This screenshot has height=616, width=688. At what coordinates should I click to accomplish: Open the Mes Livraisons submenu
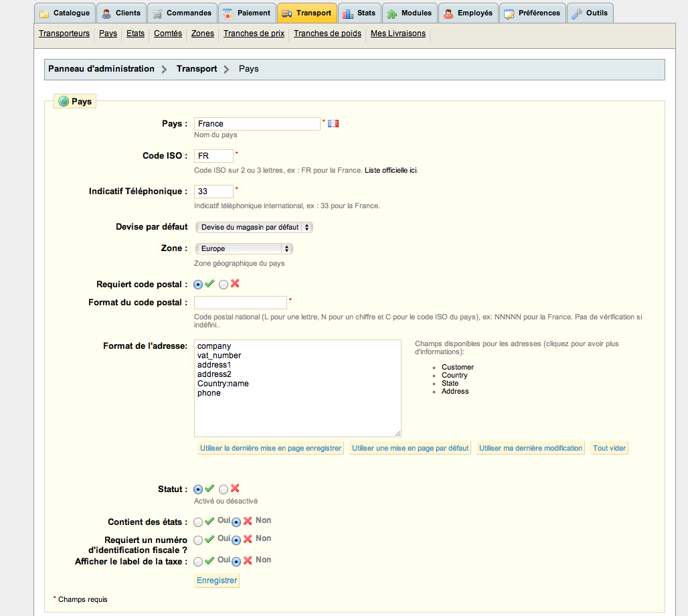(398, 33)
